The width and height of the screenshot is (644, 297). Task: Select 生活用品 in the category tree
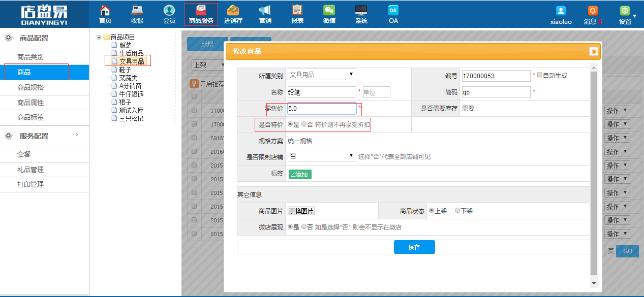click(x=131, y=53)
